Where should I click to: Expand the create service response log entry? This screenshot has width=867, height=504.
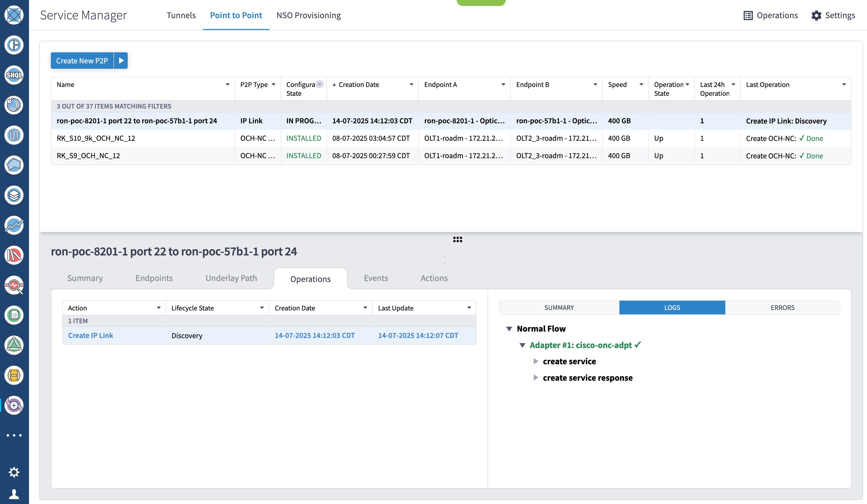click(x=536, y=378)
